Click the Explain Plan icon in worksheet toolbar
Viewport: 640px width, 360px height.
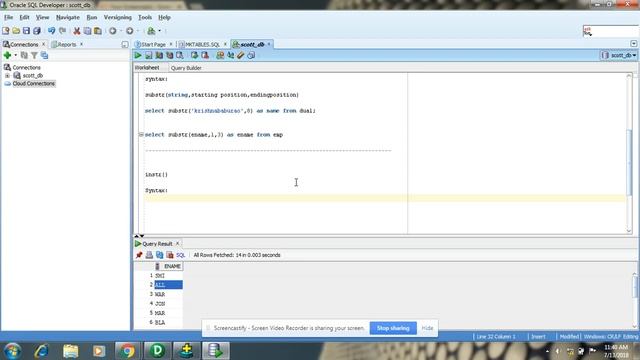(159, 55)
